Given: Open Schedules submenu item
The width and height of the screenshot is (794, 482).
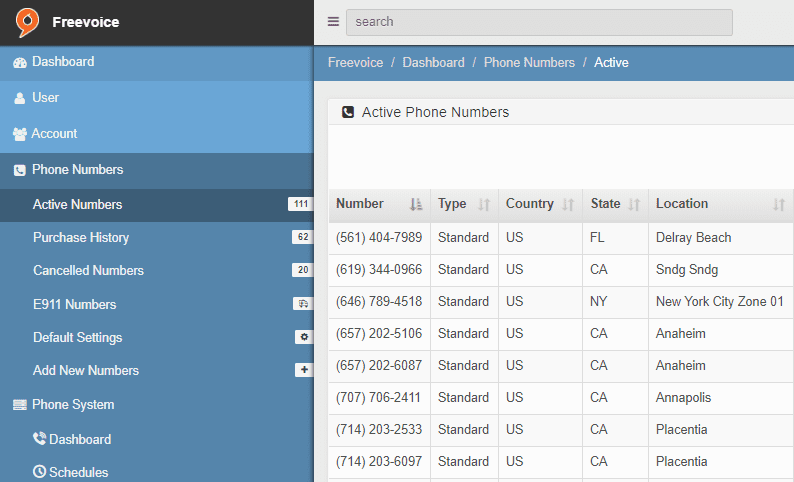Looking at the screenshot, I should tap(157, 471).
